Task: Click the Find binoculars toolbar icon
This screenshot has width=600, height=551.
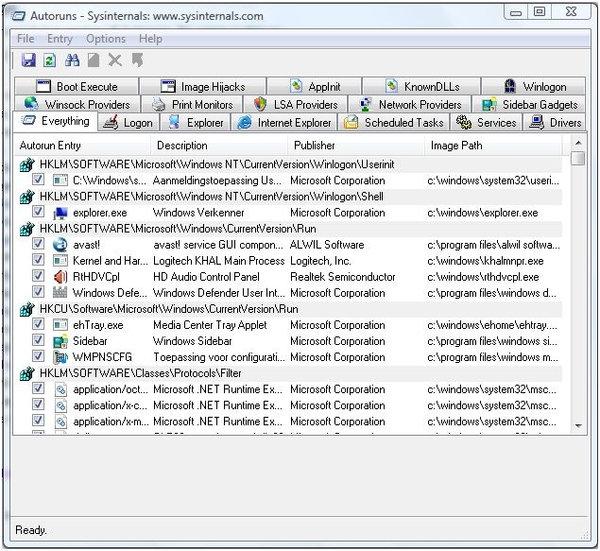Action: coord(72,60)
